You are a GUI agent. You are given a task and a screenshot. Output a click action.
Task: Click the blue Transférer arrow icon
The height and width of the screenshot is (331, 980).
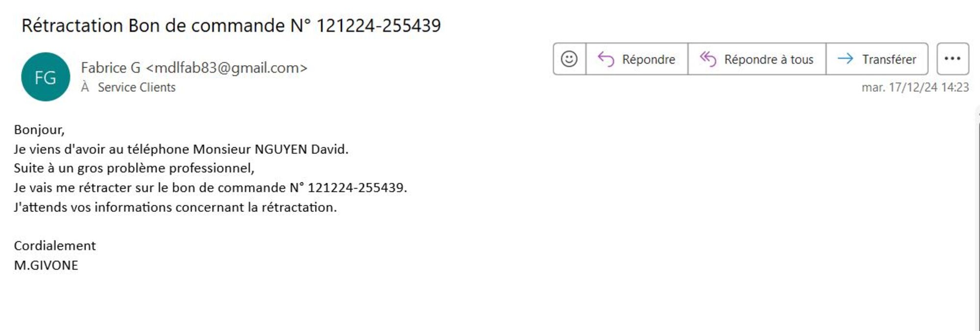point(845,59)
